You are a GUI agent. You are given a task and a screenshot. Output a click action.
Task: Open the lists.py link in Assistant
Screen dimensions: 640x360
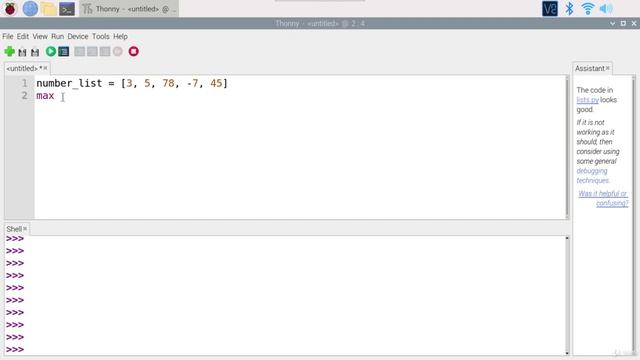point(587,100)
